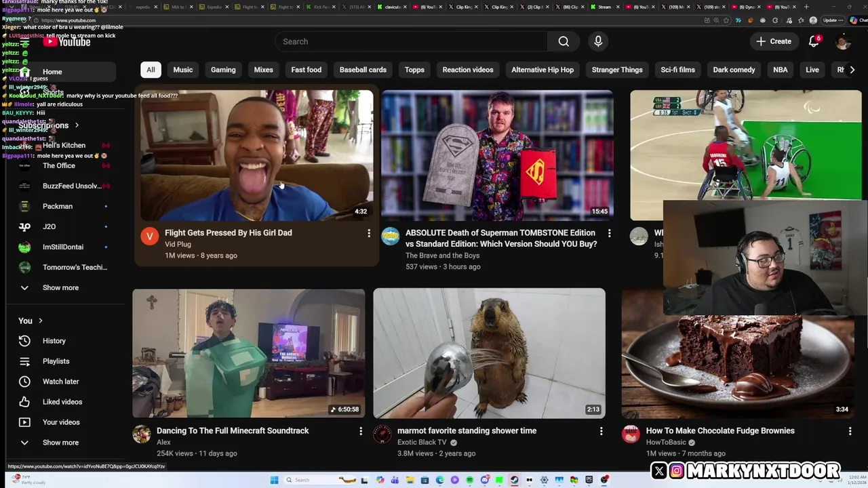Open Epic Games Launcher from taskbar
The width and height of the screenshot is (868, 488).
pos(589,480)
